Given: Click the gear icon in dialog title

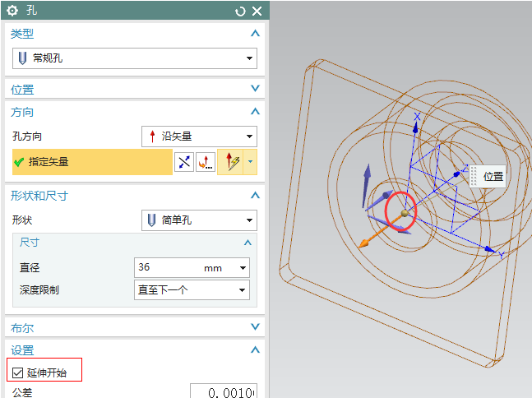Looking at the screenshot, I should tap(12, 11).
